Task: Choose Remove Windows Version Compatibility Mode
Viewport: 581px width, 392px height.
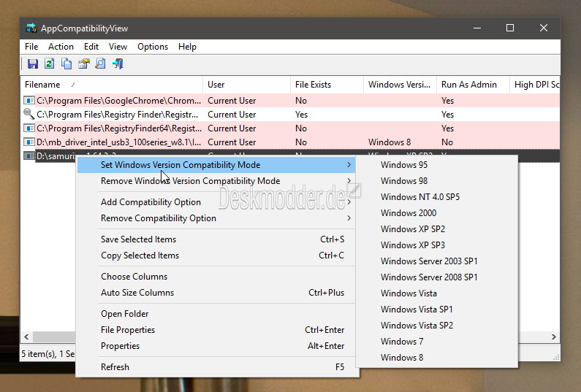Action: tap(217, 180)
